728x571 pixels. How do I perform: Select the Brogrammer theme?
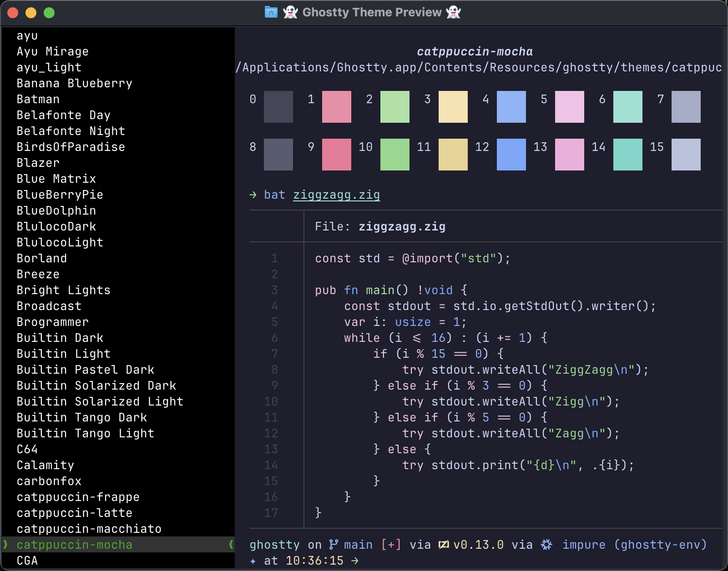tap(53, 322)
